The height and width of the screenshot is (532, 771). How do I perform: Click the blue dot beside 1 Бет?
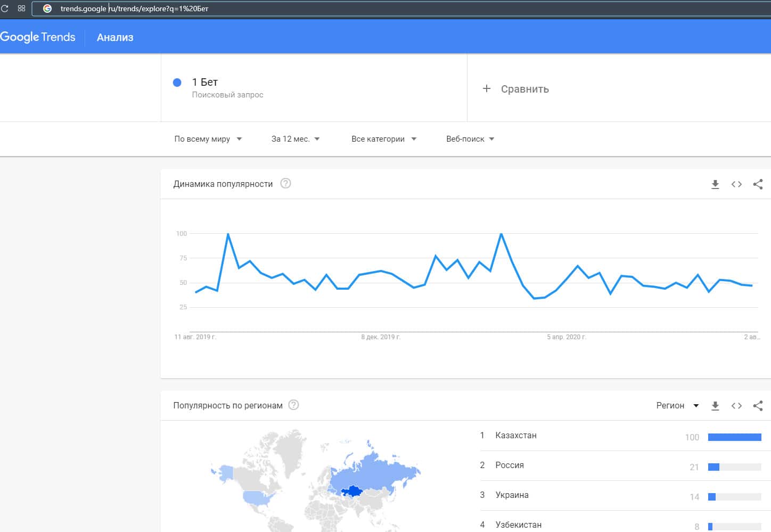click(x=177, y=83)
